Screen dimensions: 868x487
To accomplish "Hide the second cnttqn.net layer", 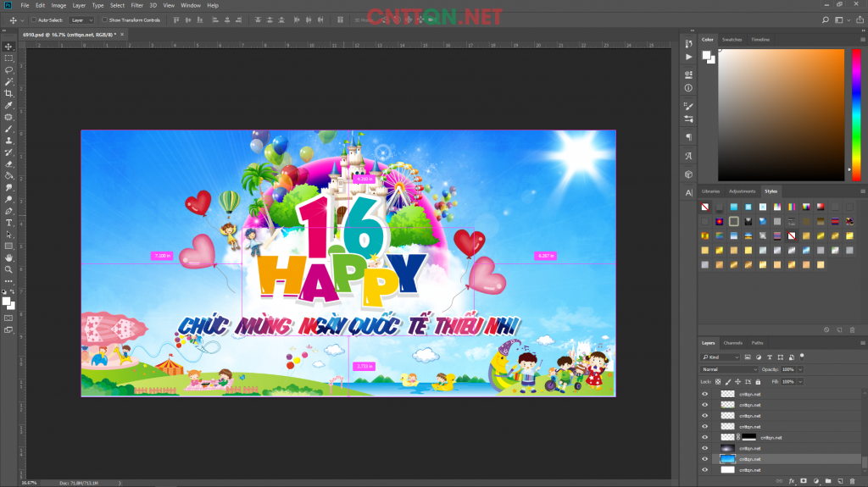I will (x=704, y=405).
